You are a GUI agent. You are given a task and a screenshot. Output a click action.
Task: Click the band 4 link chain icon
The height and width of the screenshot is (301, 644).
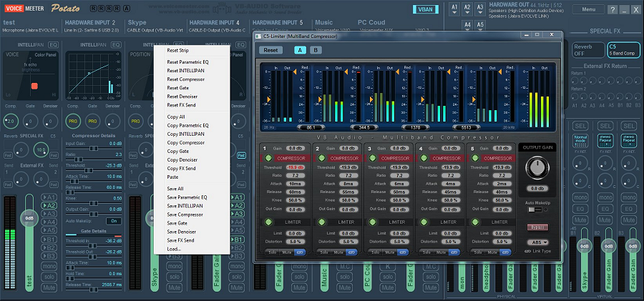(454, 252)
